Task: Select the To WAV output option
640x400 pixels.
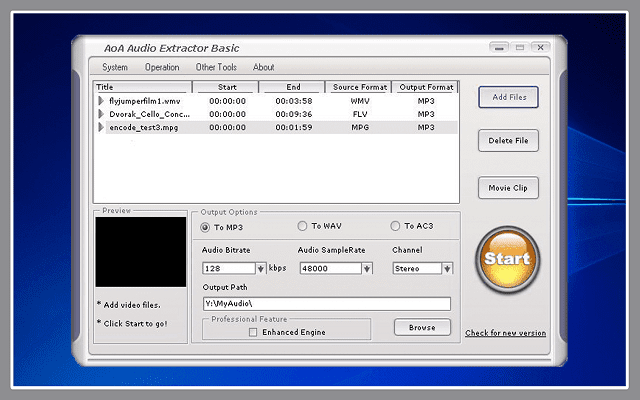Action: point(303,226)
